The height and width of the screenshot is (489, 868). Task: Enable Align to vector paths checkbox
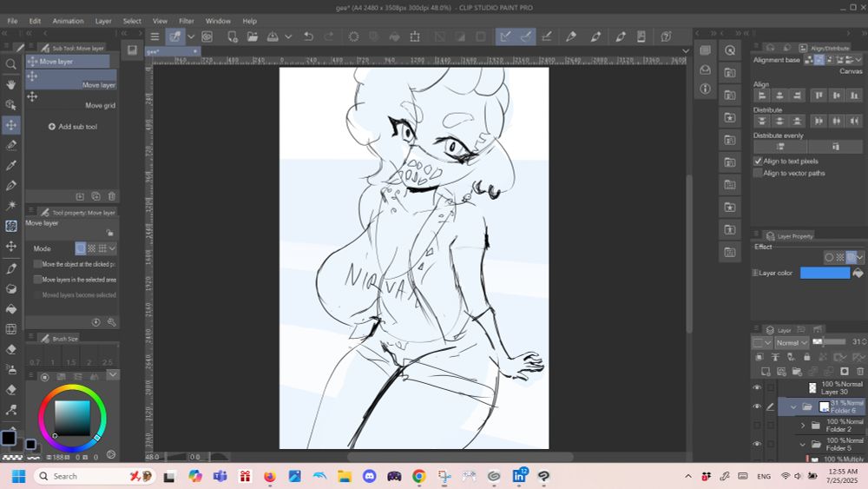click(x=758, y=174)
